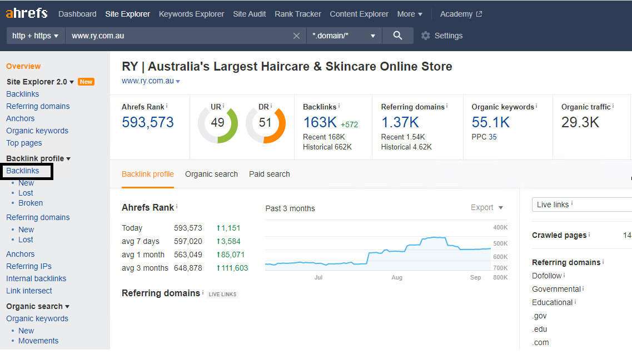Image resolution: width=632 pixels, height=364 pixels.
Task: Open Referring IPs in sidebar
Action: click(28, 266)
